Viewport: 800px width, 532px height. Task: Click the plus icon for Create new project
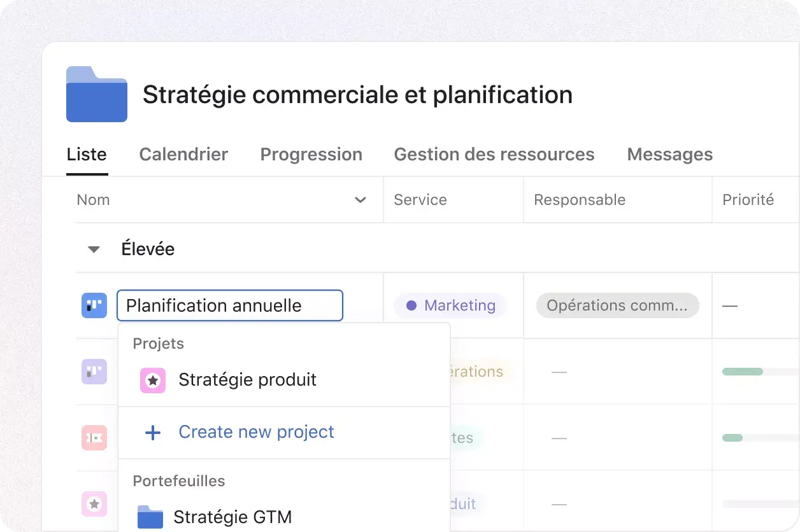(153, 433)
